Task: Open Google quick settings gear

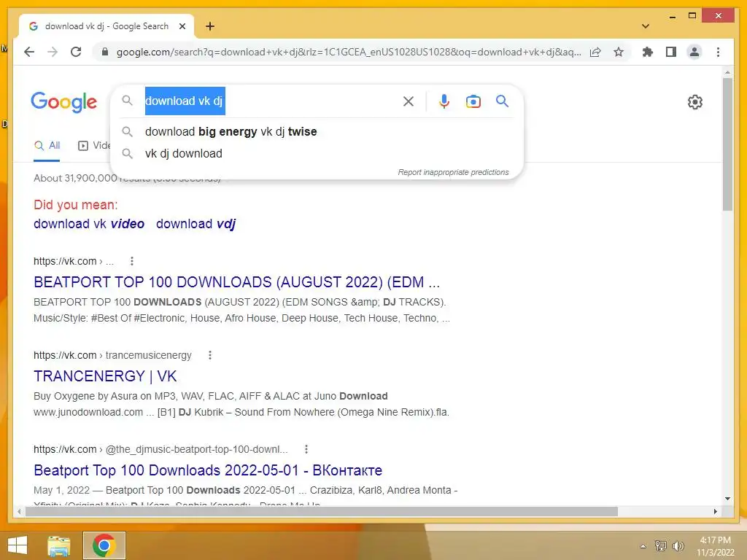Action: pyautogui.click(x=695, y=102)
